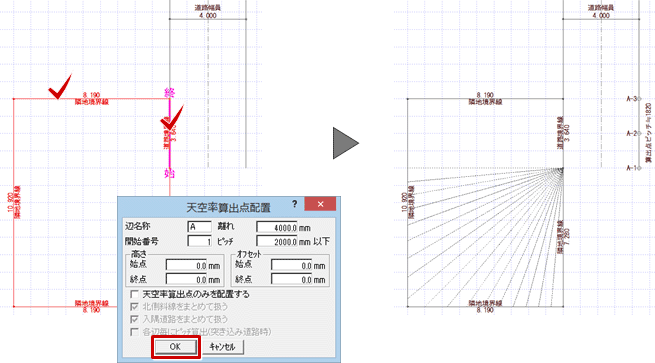Toggle 北側斜線をまとめて扱う checkbox
655x363 pixels.
(x=135, y=307)
